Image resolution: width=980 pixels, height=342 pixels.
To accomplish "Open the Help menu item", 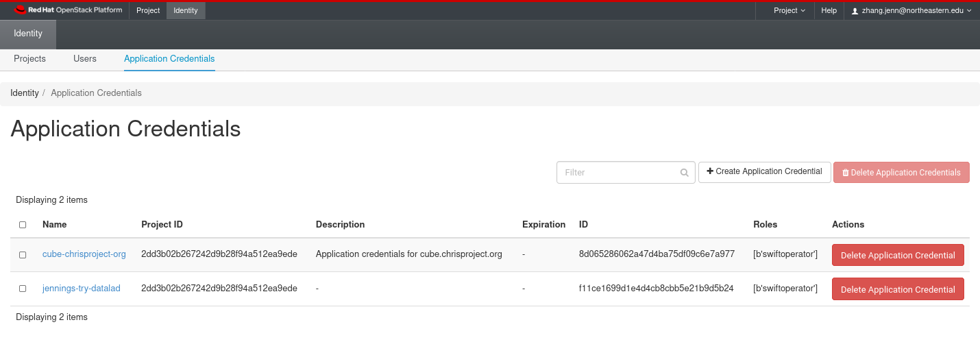I will click(829, 10).
